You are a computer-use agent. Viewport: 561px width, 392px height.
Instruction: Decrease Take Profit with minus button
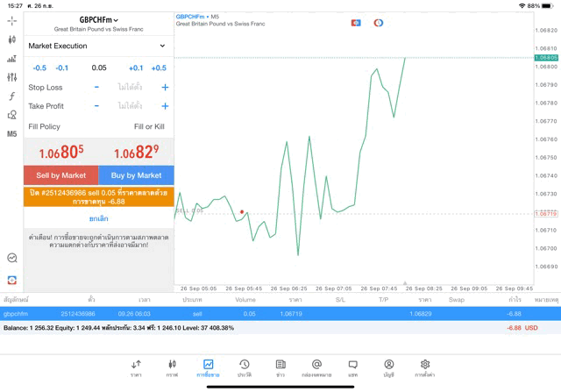96,106
